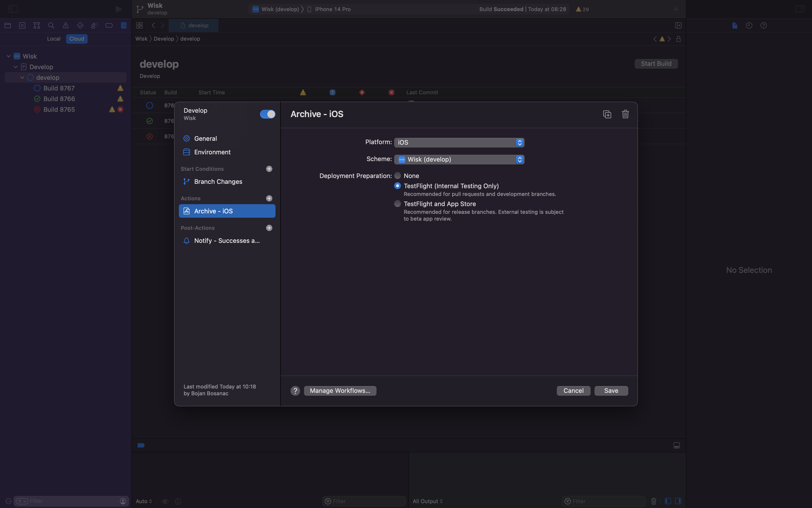Add a new Action with plus icon

(x=269, y=199)
